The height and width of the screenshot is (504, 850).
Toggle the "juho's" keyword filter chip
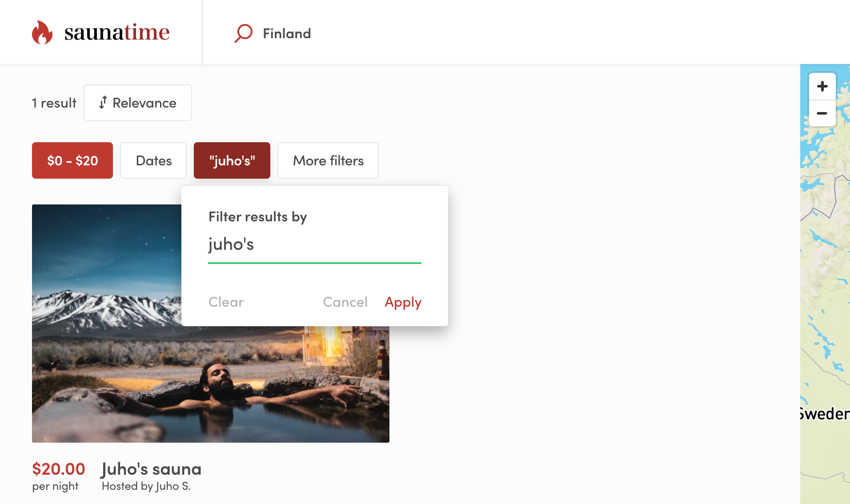click(x=232, y=160)
